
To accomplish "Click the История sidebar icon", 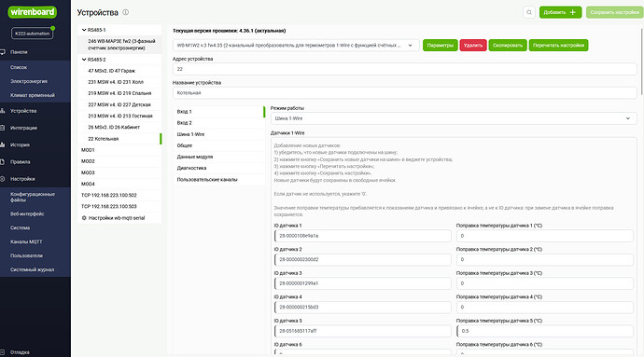I will tap(3, 144).
